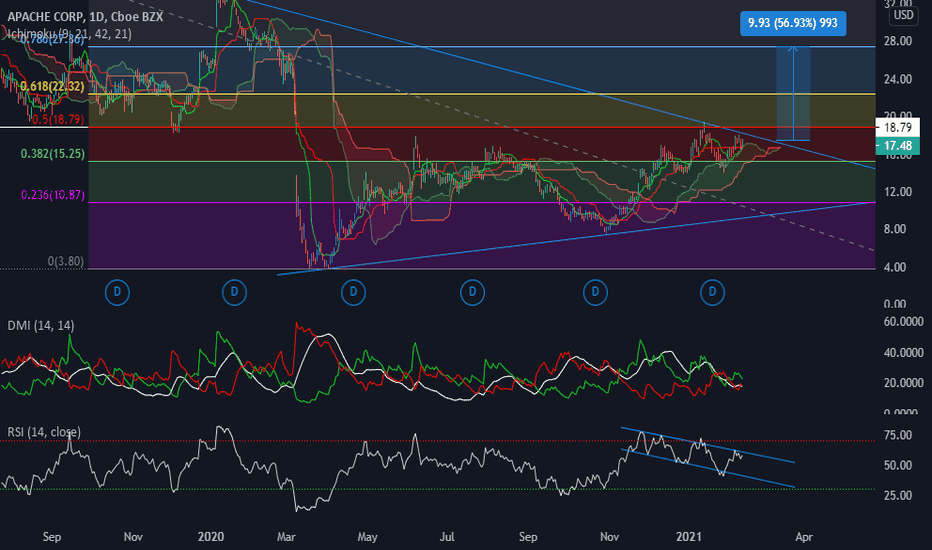Click the green 17.48 current price label
The height and width of the screenshot is (550, 932).
pyautogui.click(x=898, y=146)
